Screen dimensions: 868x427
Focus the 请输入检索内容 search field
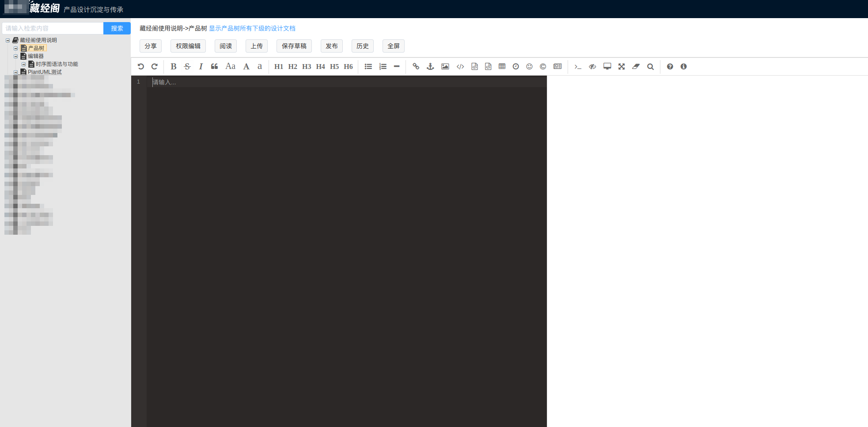53,28
